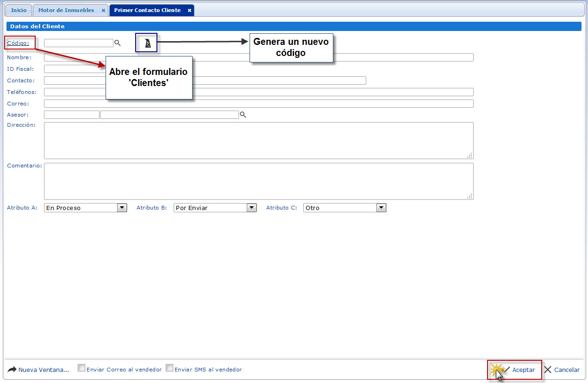Screen dimensions: 588x383
Task: Switch to the Inicio tab
Action: 19,10
